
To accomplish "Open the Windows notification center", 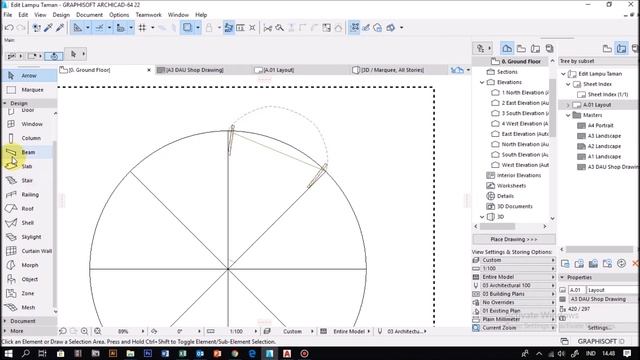I will pyautogui.click(x=627, y=353).
